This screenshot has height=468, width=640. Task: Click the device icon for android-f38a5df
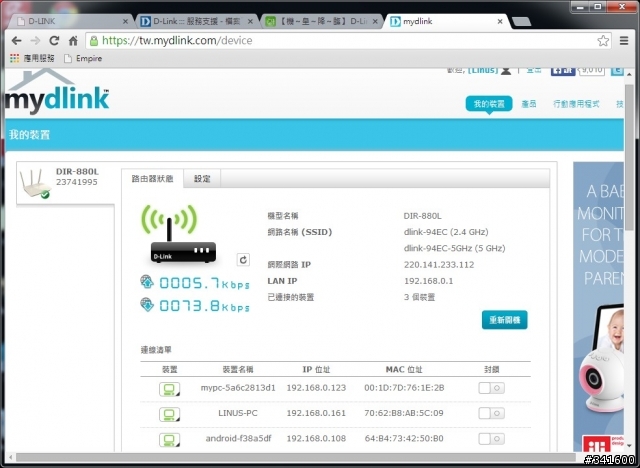169,439
